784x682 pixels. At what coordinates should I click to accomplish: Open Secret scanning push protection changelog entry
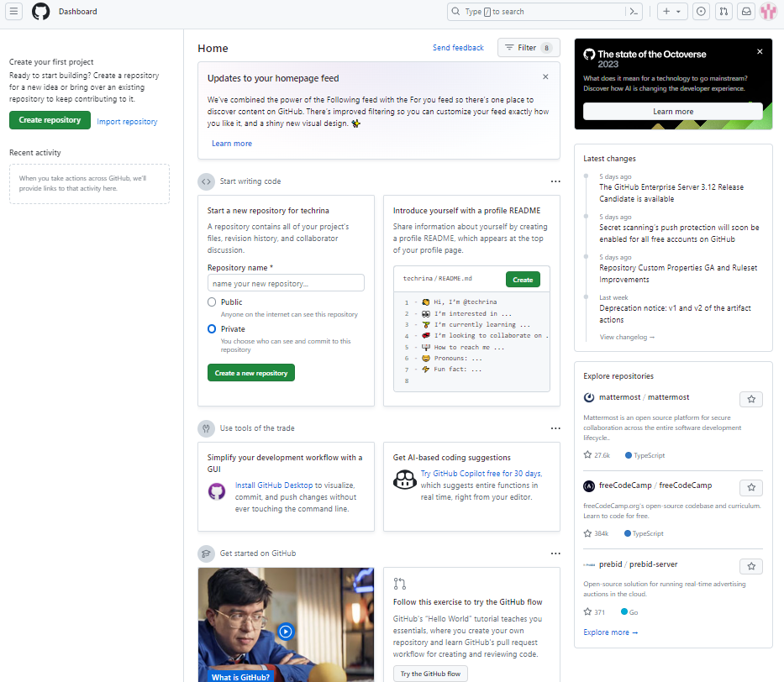pyautogui.click(x=679, y=233)
